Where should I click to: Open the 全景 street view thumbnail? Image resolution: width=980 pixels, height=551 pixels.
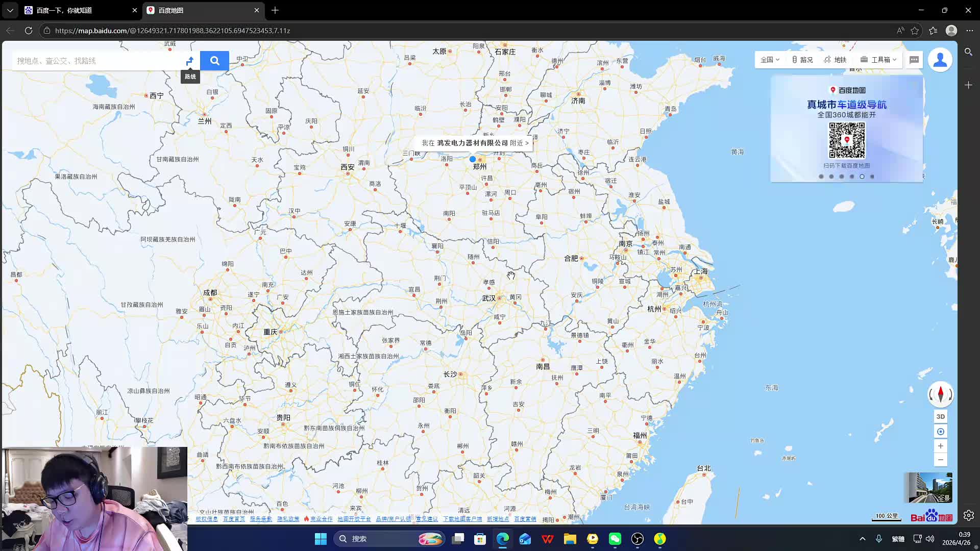pyautogui.click(x=930, y=488)
